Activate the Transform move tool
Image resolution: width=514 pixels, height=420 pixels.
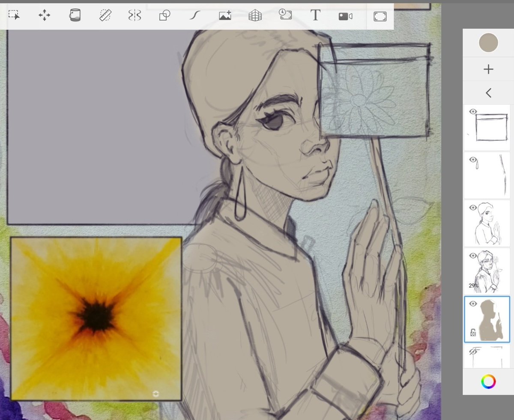point(44,16)
